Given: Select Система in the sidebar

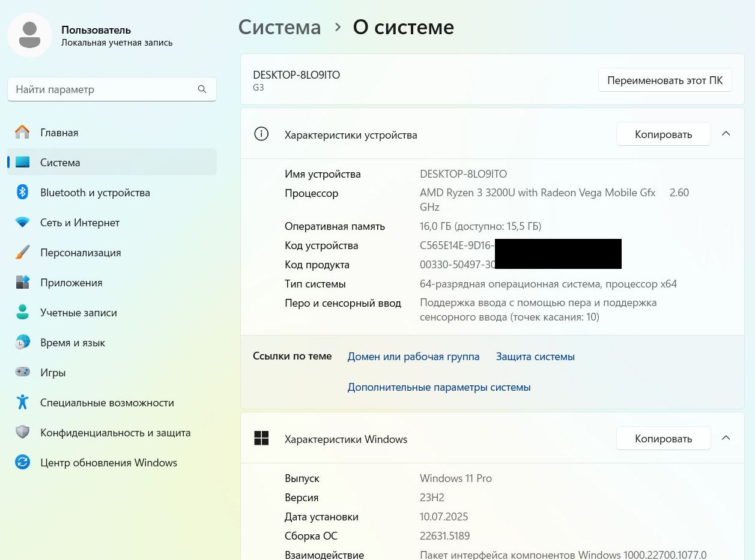Looking at the screenshot, I should point(112,162).
